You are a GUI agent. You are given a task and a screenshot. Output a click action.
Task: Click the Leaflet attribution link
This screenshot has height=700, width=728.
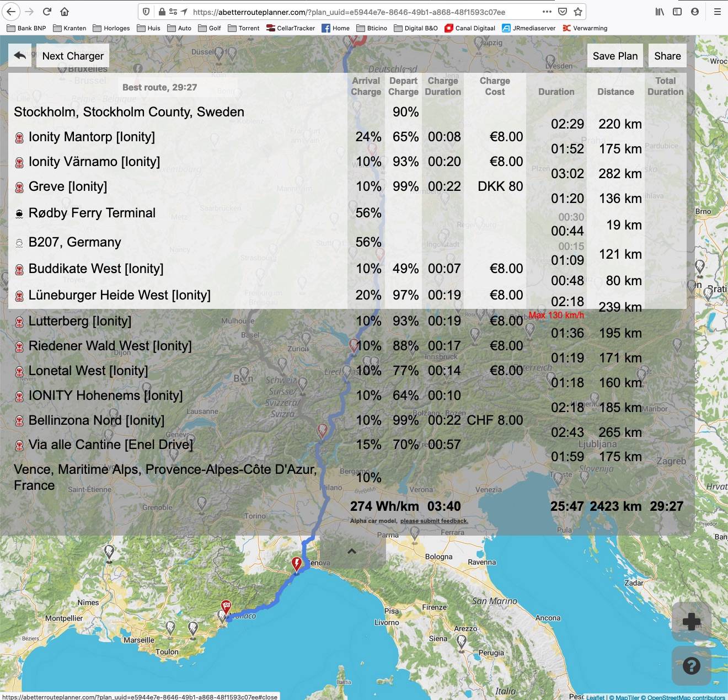click(596, 697)
